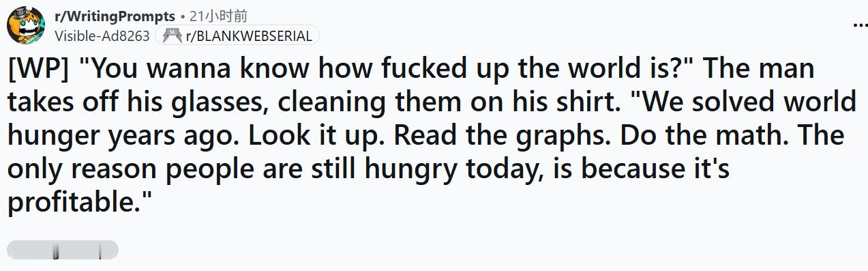Click the dot separator before 21小时前
Image resolution: width=868 pixels, height=271 pixels.
pyautogui.click(x=183, y=16)
